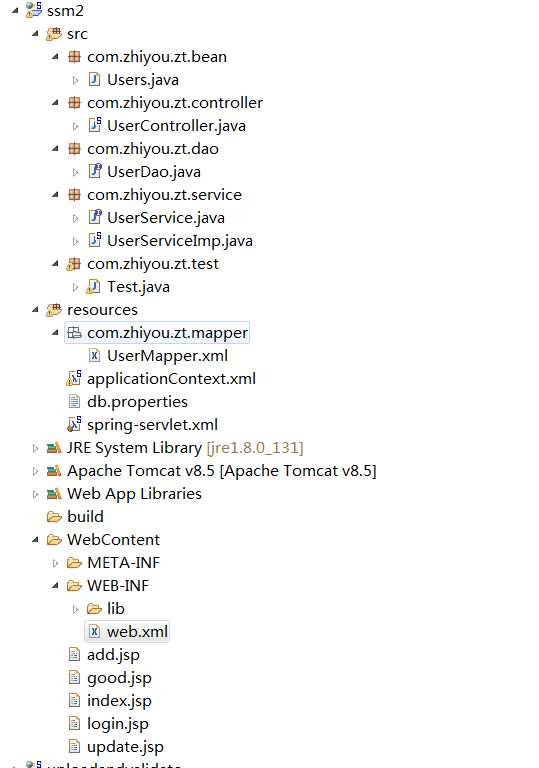Select the UserMapper.xml file name

point(167,356)
